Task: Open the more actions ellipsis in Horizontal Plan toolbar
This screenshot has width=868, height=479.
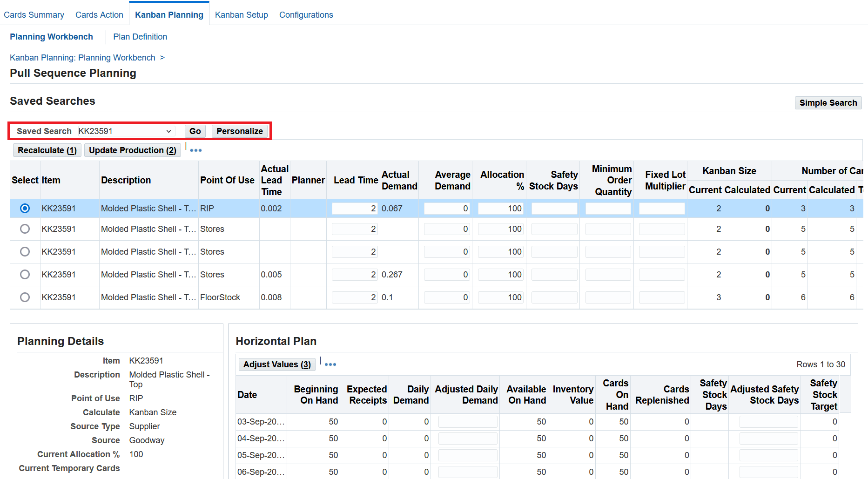Action: click(x=330, y=364)
